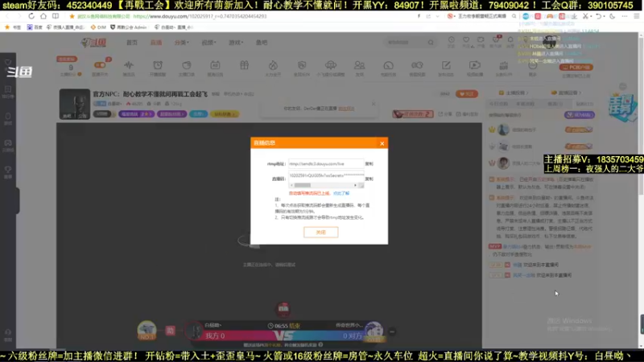This screenshot has height=362, width=644.
Task: Open the underlined link in friend notification
Action: [x=346, y=109]
